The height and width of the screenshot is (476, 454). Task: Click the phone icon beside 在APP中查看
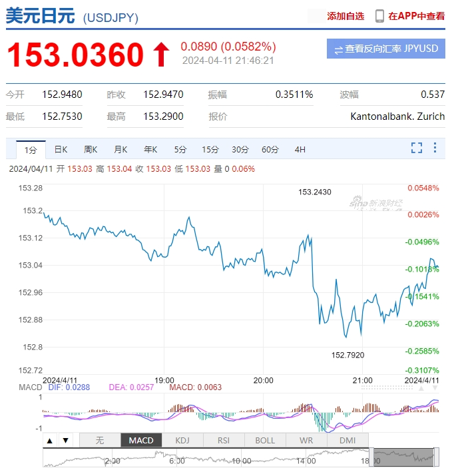(x=379, y=16)
